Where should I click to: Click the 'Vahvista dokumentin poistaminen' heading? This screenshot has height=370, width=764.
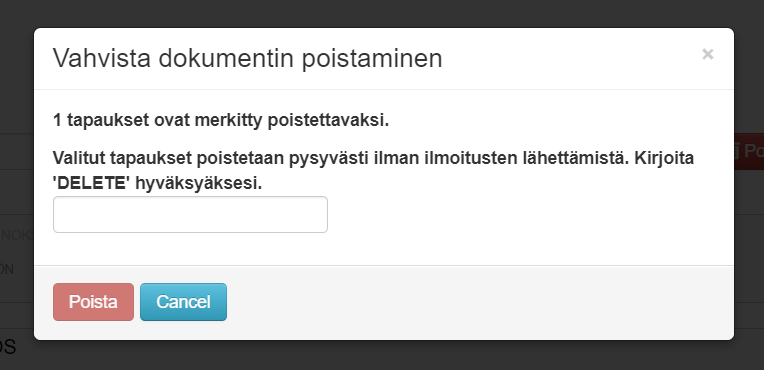(248, 58)
